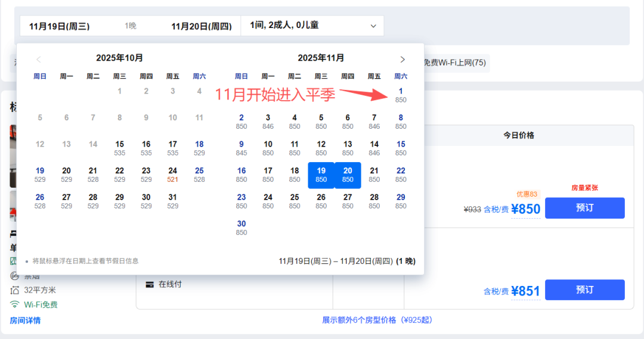Go to next month in calendar

click(x=402, y=60)
